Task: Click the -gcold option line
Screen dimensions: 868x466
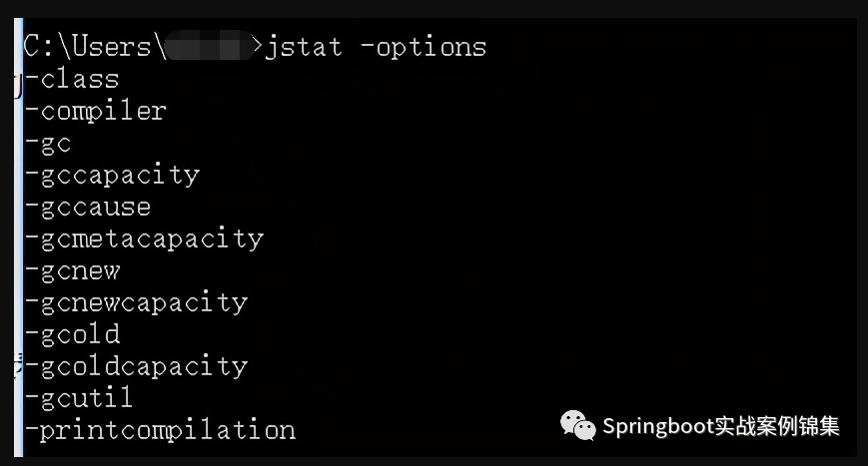Action: pyautogui.click(x=73, y=334)
